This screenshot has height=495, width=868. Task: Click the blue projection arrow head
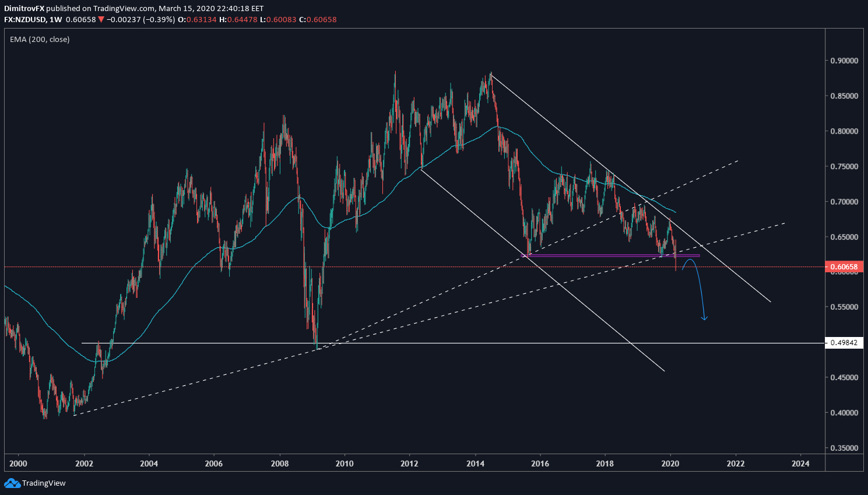(x=704, y=318)
